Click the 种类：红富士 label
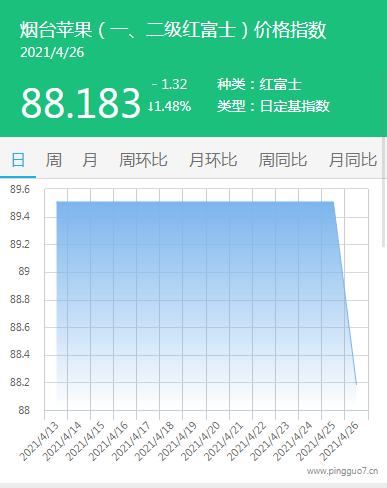The image size is (387, 488). (x=259, y=84)
